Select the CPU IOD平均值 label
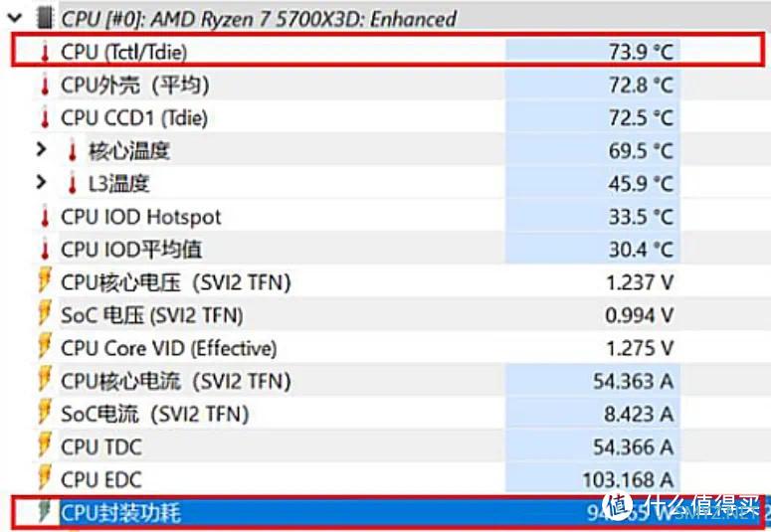This screenshot has width=771, height=532. point(131,250)
